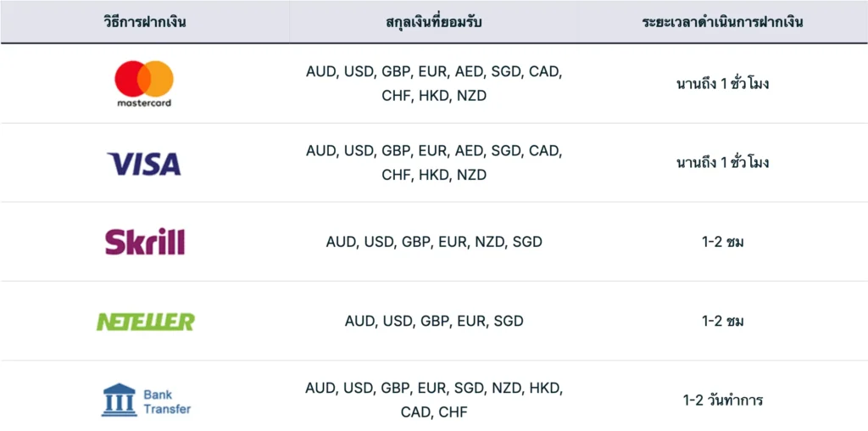Click Bank Transfer 1-2 วันทำการ cell
The height and width of the screenshot is (431, 868).
pos(722,400)
